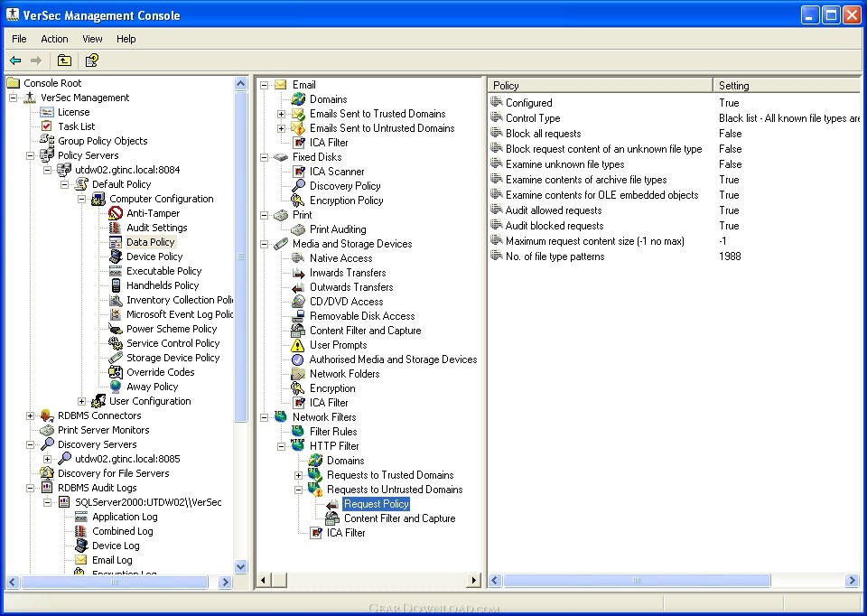867x616 pixels.
Task: Select Discovery for File Servers
Action: pyautogui.click(x=114, y=473)
